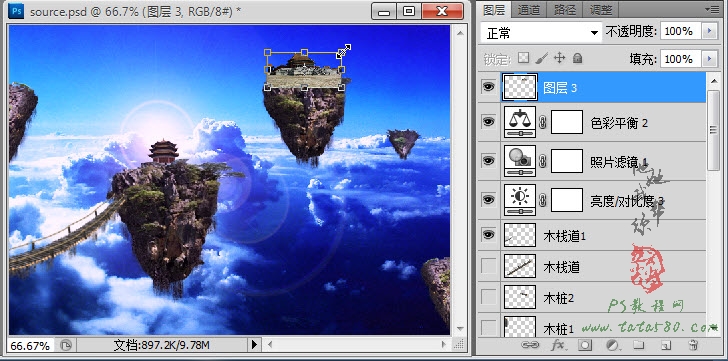Click the Color Balance 2 scales icon

520,122
